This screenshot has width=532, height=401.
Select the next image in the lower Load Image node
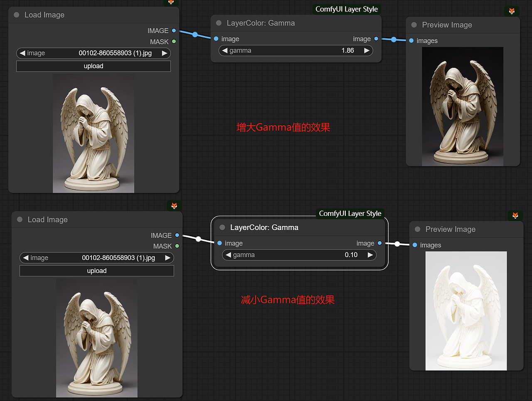coord(168,258)
